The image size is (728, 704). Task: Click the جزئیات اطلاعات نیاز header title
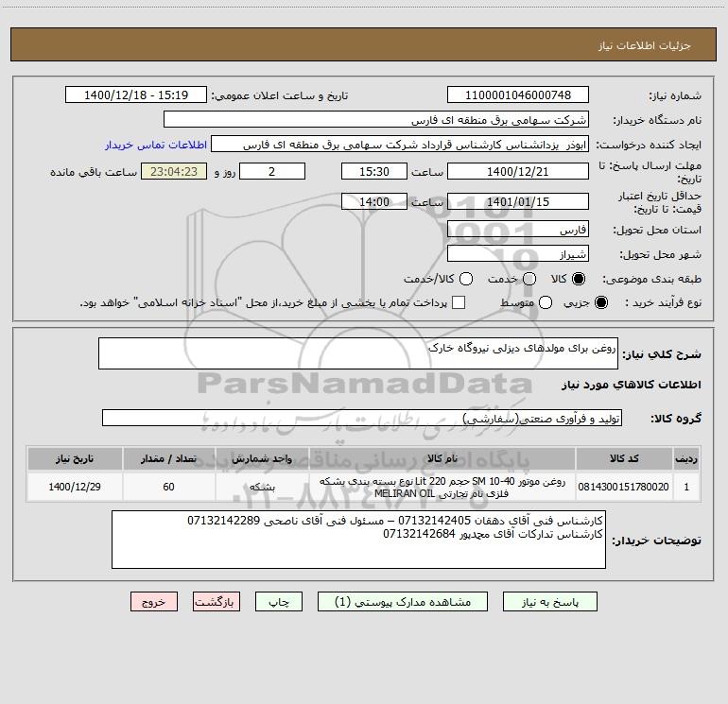(x=645, y=45)
